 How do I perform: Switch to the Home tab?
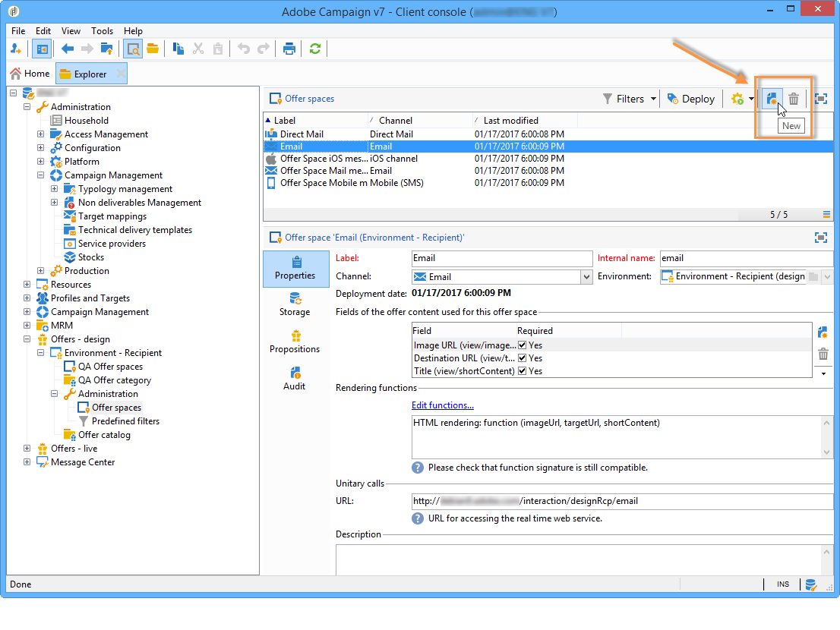(30, 74)
